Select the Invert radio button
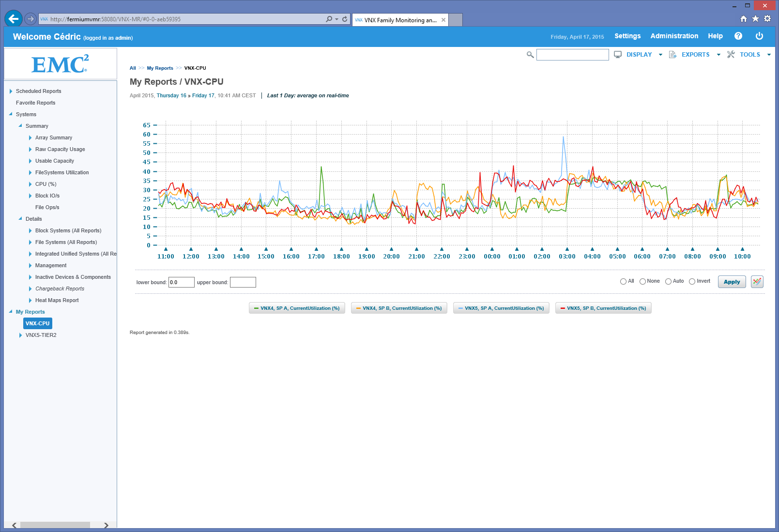This screenshot has height=532, width=779. [692, 281]
